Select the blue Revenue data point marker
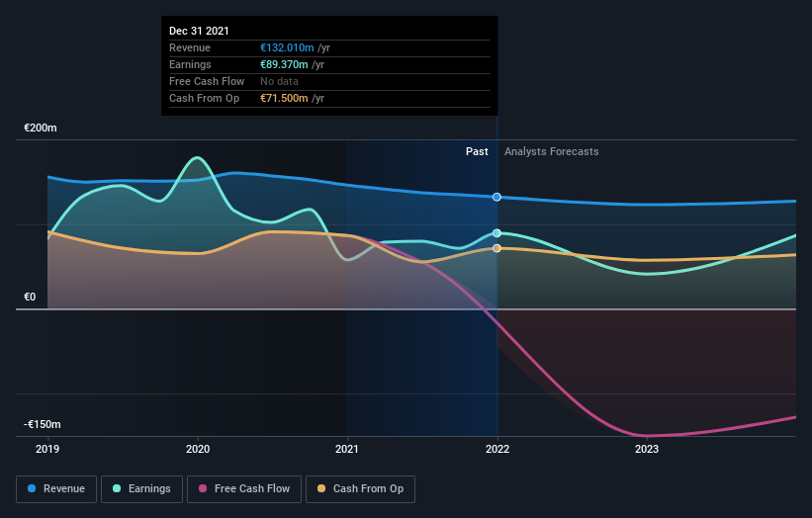This screenshot has width=812, height=518. coord(496,197)
